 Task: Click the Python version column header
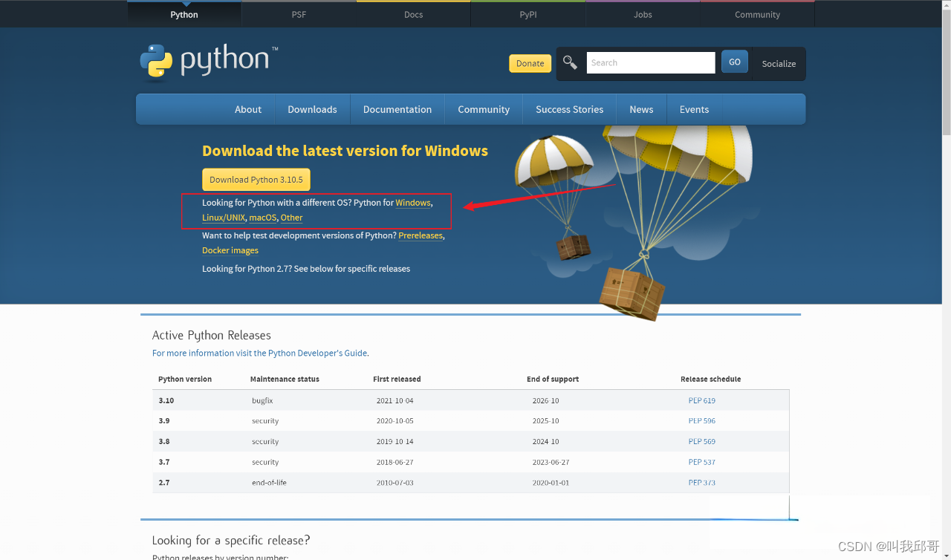[185, 379]
